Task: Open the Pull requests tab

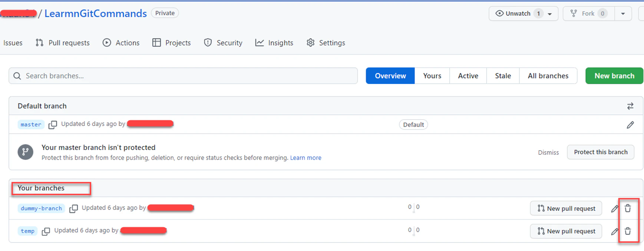Action: (63, 43)
